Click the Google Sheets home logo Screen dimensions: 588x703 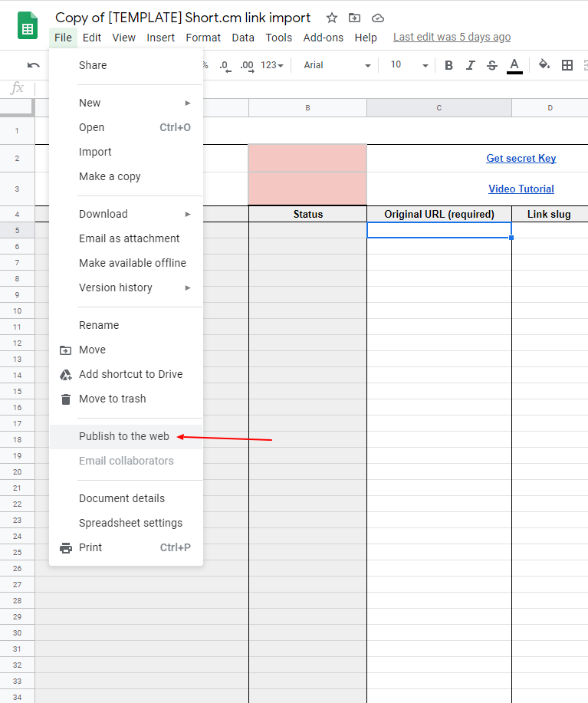[x=28, y=25]
